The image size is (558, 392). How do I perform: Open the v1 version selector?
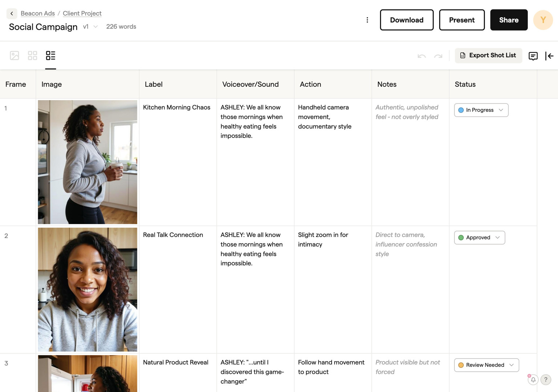coord(90,26)
